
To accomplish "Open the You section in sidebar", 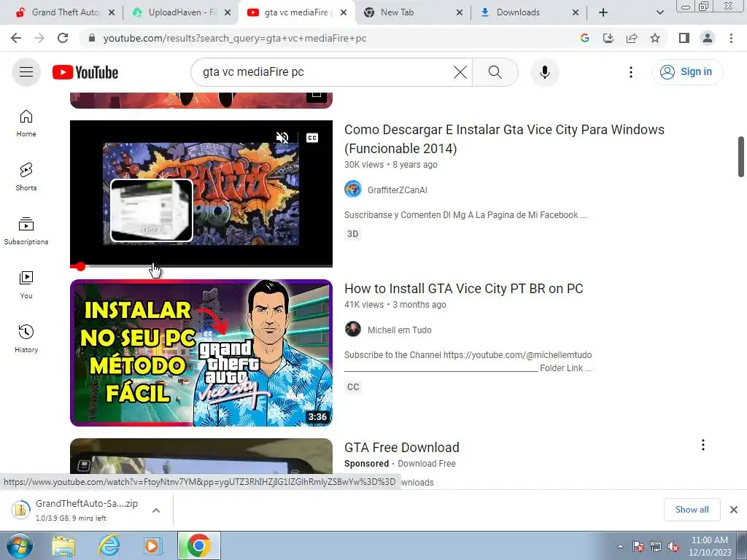I will (26, 285).
